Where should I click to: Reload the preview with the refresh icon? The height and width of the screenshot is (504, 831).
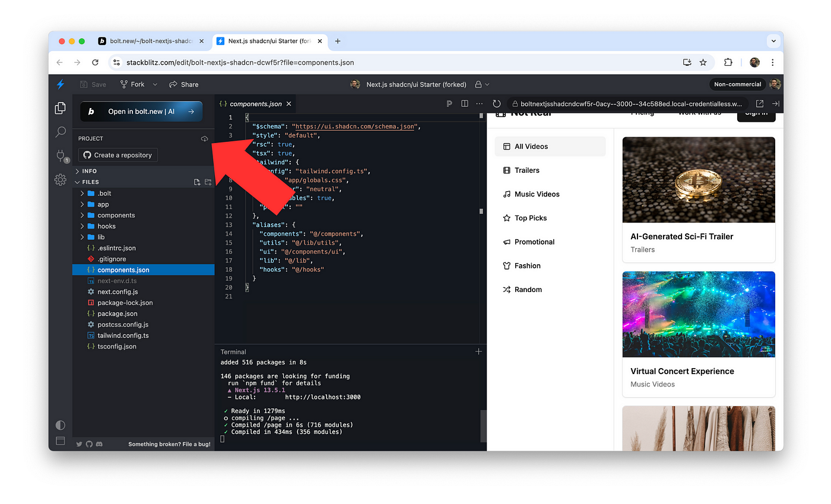[x=497, y=103]
